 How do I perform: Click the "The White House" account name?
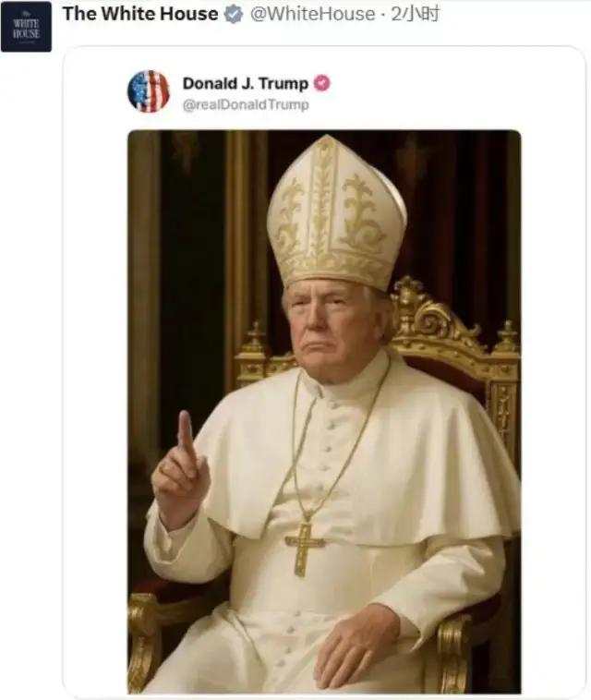click(x=140, y=15)
